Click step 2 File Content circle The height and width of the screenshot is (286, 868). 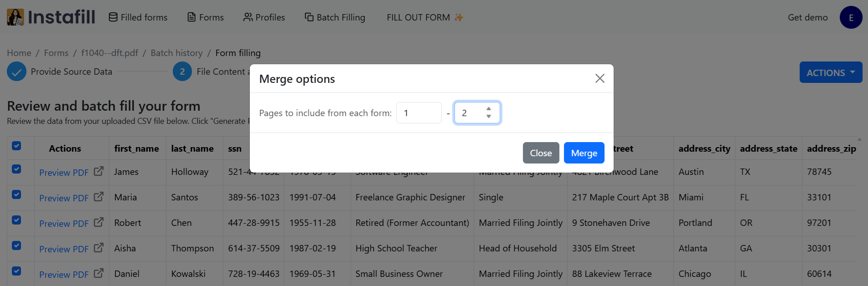pos(182,71)
